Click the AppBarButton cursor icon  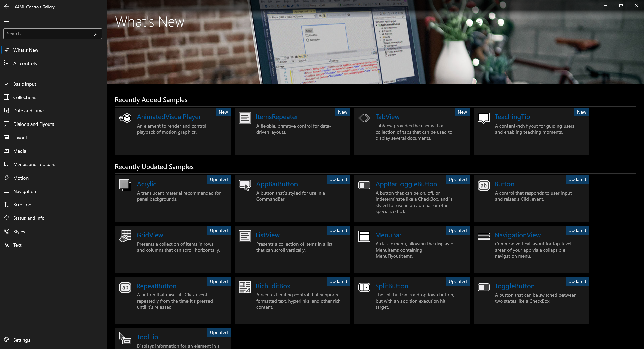coord(245,185)
